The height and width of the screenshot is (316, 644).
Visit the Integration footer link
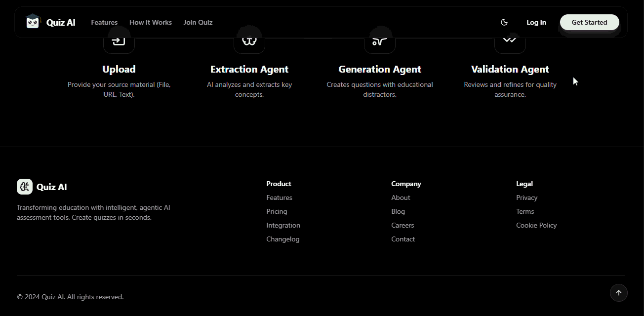point(283,225)
